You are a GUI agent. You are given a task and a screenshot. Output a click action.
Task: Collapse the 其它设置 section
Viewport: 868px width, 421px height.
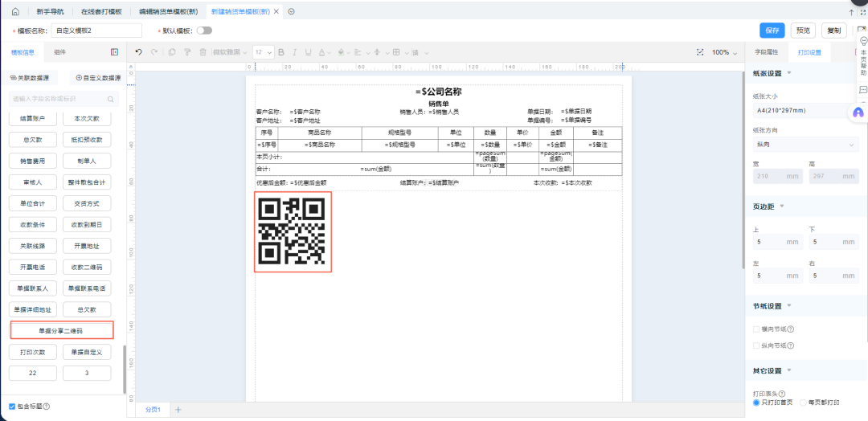point(789,370)
